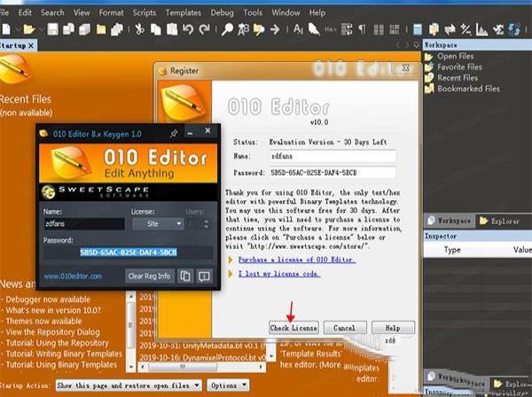Click the Name field in Register dialog
Viewport: 532px width, 397px height.
(x=332, y=156)
